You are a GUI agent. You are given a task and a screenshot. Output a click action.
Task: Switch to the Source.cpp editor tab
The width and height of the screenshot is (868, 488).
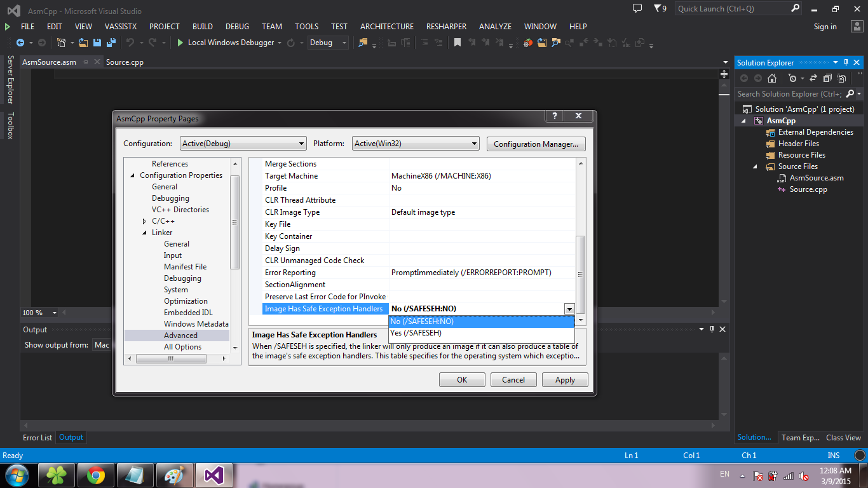pyautogui.click(x=125, y=62)
